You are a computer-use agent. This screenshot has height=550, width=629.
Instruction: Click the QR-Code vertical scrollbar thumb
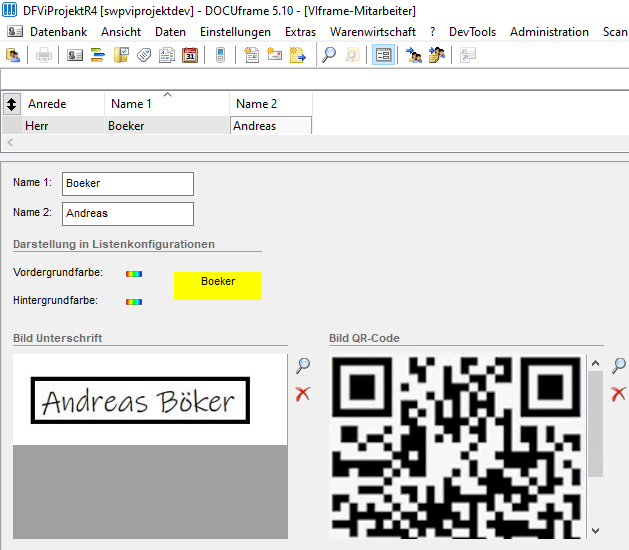click(595, 424)
